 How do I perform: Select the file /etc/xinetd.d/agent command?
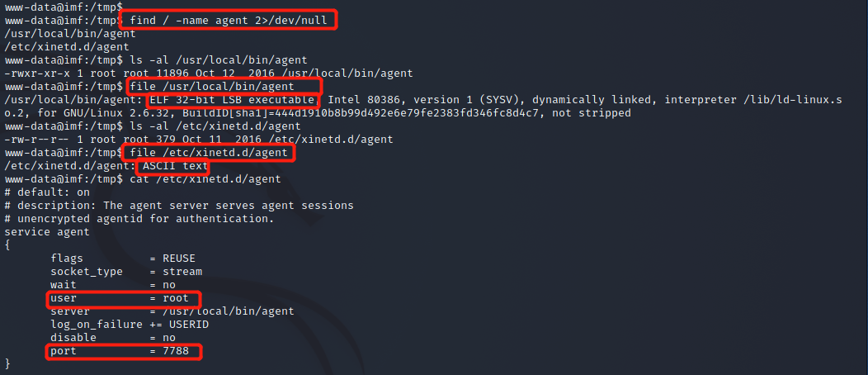click(x=209, y=152)
